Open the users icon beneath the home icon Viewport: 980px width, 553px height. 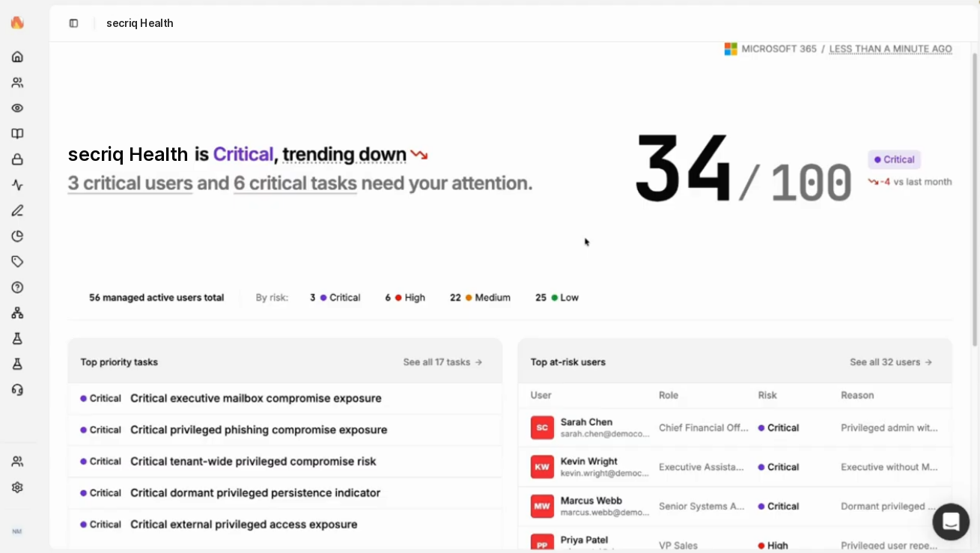[17, 82]
